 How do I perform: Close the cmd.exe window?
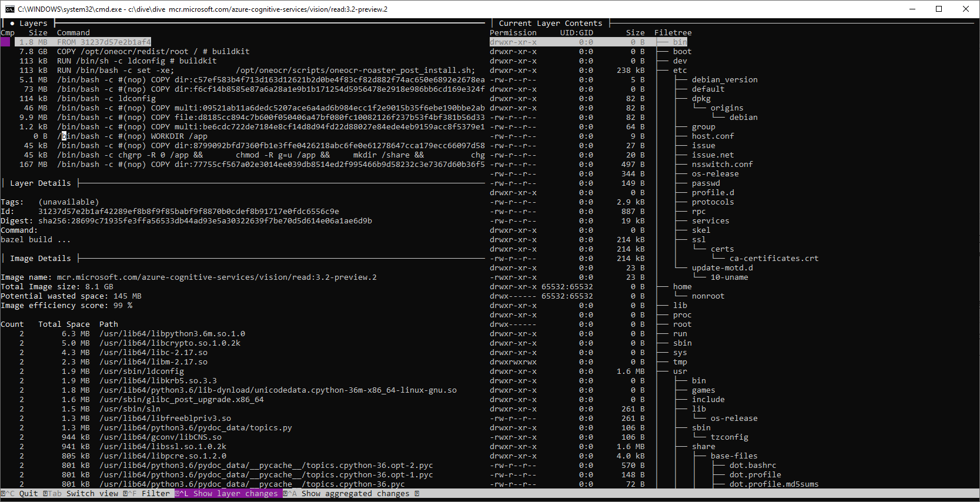tap(966, 9)
